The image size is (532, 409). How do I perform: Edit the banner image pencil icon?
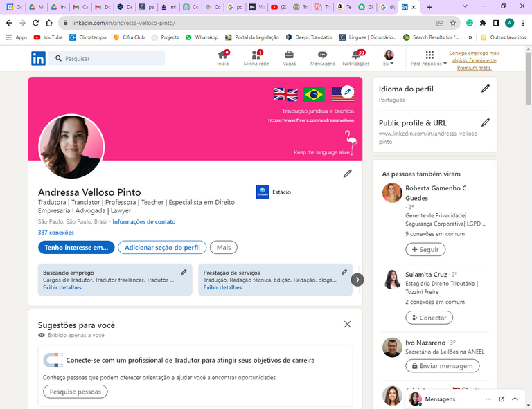pyautogui.click(x=347, y=91)
